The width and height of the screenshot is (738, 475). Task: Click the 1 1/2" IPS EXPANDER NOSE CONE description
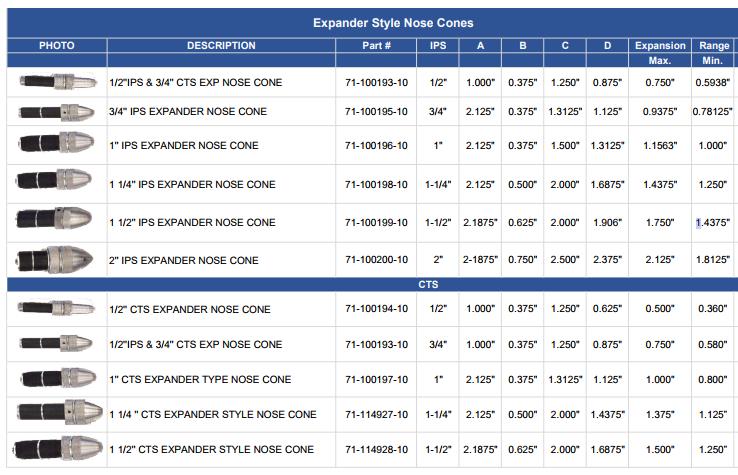pos(192,222)
